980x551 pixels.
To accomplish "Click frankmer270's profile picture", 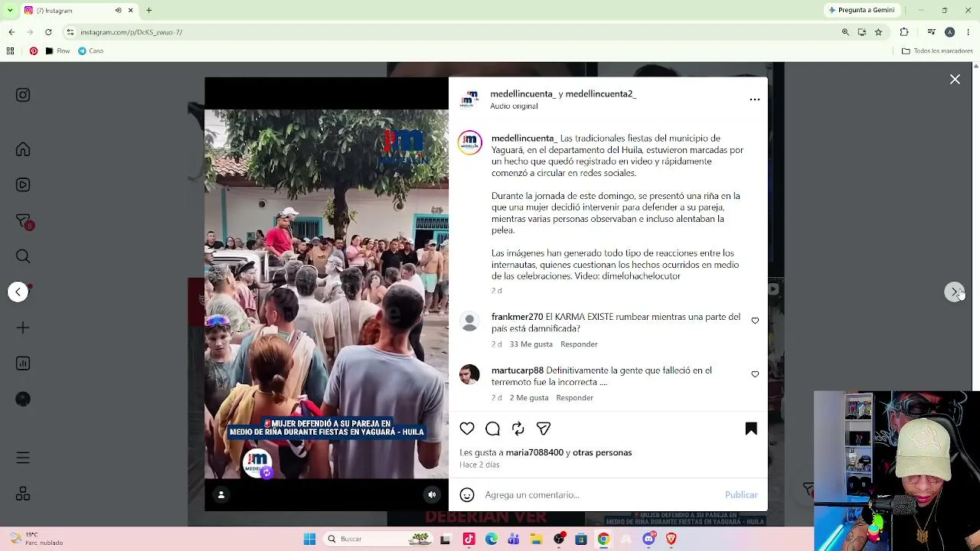I will (x=469, y=321).
